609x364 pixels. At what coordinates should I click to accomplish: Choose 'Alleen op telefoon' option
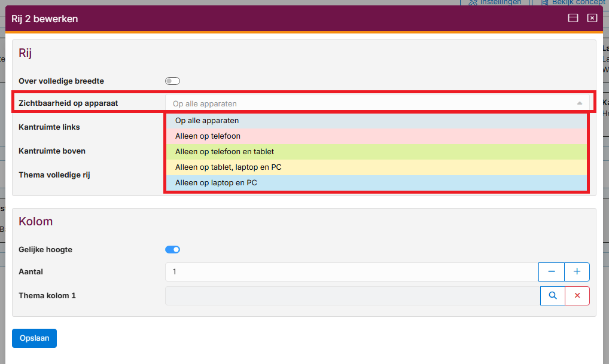376,136
